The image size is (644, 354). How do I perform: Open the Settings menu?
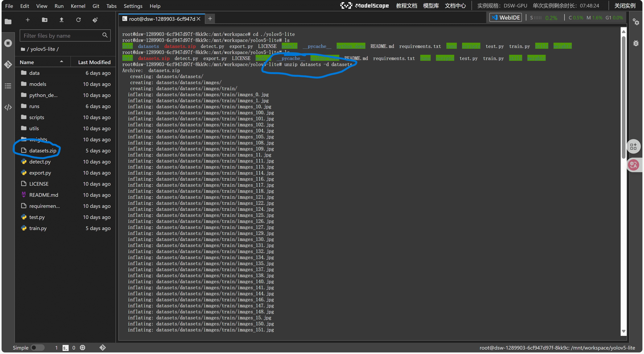click(x=133, y=6)
